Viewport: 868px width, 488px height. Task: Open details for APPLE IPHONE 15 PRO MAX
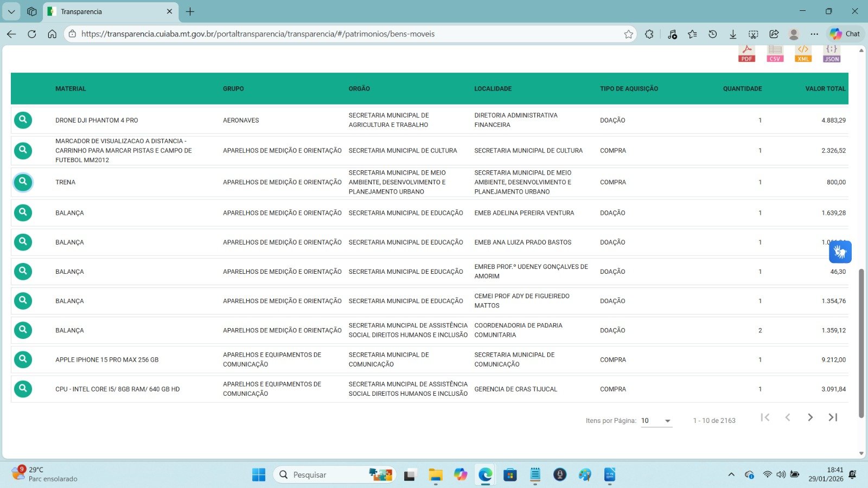tap(23, 359)
